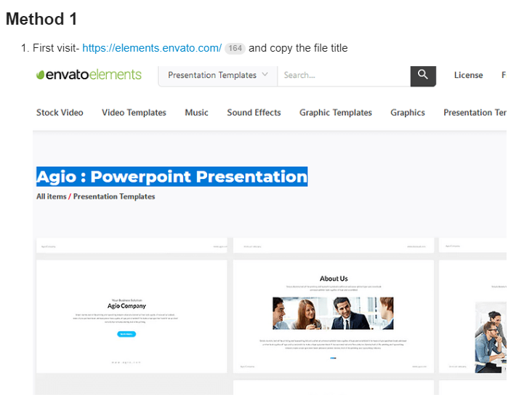
Task: Click the highlighted Agio Powerpoint Presentation title
Action: [x=172, y=177]
